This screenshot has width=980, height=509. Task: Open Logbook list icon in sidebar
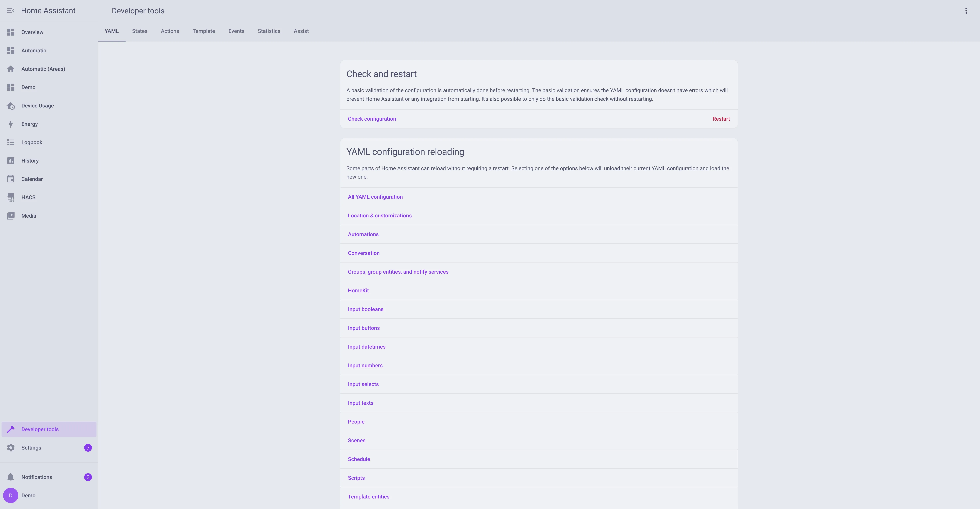11,142
